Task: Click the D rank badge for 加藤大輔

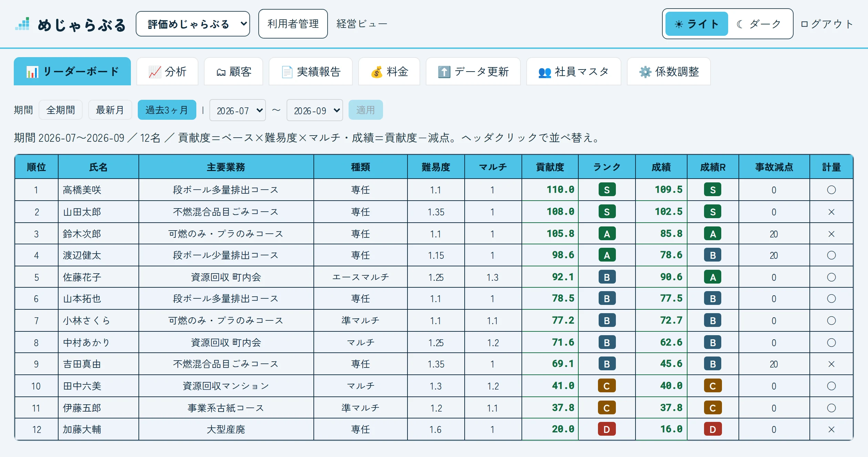Action: (607, 429)
